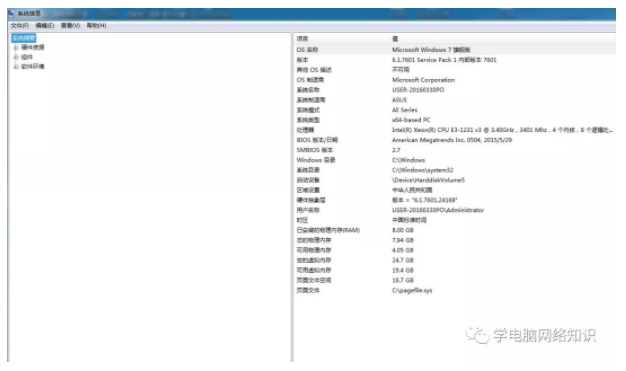Open the 帮助(H) menu
Viewport: 626px width, 371px height.
(x=96, y=26)
